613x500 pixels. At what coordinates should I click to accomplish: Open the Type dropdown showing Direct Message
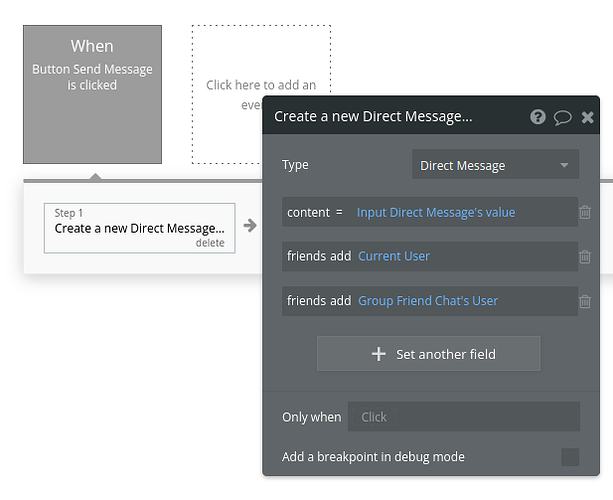click(495, 165)
